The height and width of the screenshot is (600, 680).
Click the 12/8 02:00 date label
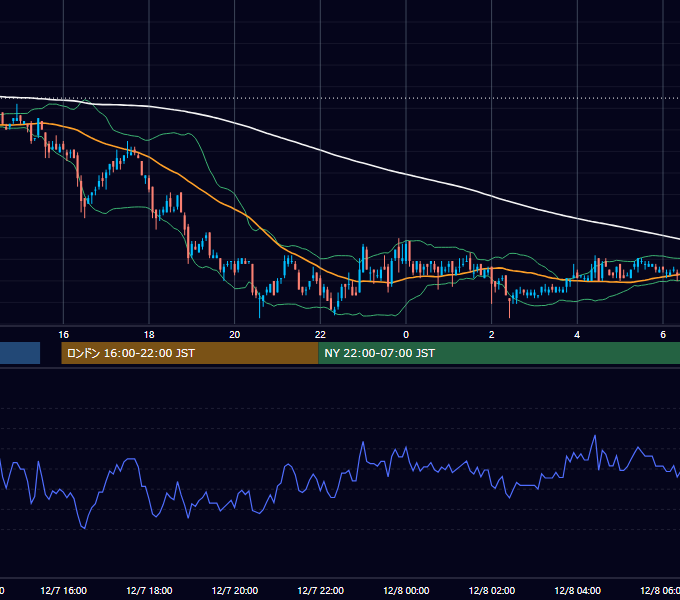pos(492,590)
